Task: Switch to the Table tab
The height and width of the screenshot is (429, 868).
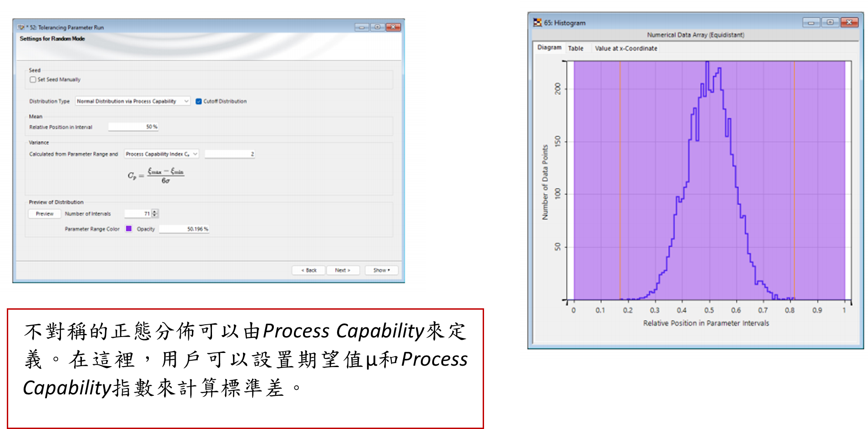Action: 575,48
